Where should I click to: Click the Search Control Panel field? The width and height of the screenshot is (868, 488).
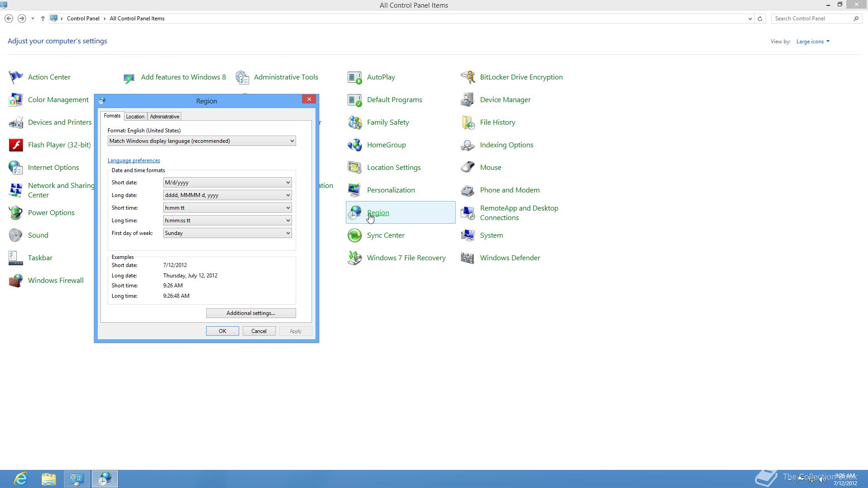pyautogui.click(x=813, y=19)
